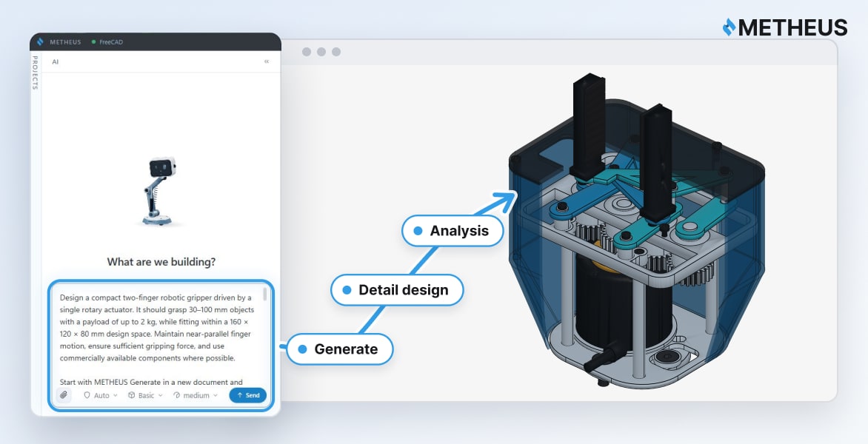Click the "What are we building?" heading
Screen dimensions: 868x444
pyautogui.click(x=161, y=262)
